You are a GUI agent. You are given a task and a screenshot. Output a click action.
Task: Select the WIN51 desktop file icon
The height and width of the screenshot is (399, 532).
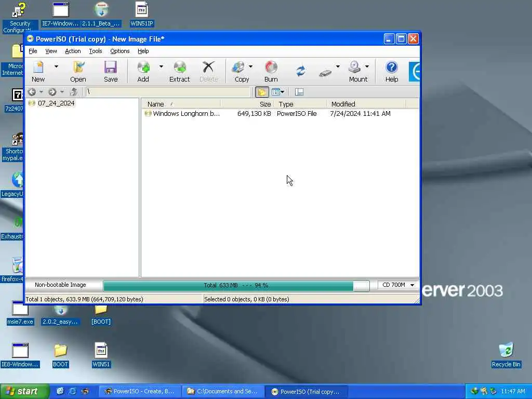pos(101,355)
